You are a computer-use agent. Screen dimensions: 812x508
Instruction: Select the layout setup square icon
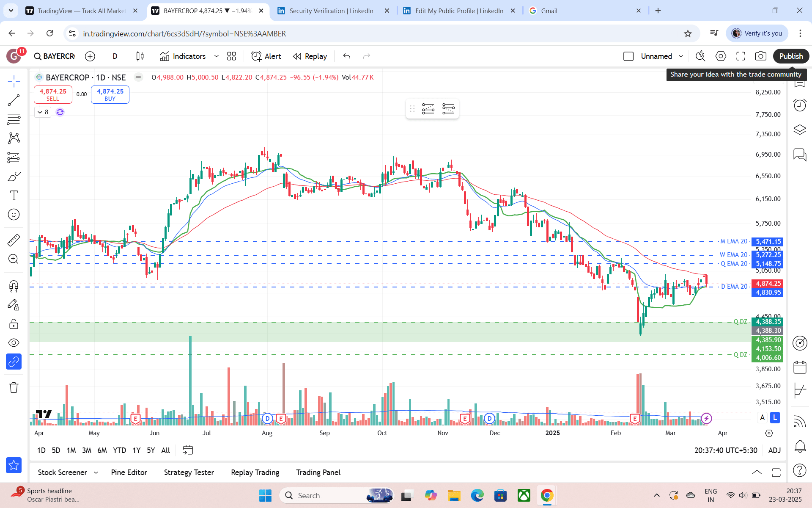(628, 56)
